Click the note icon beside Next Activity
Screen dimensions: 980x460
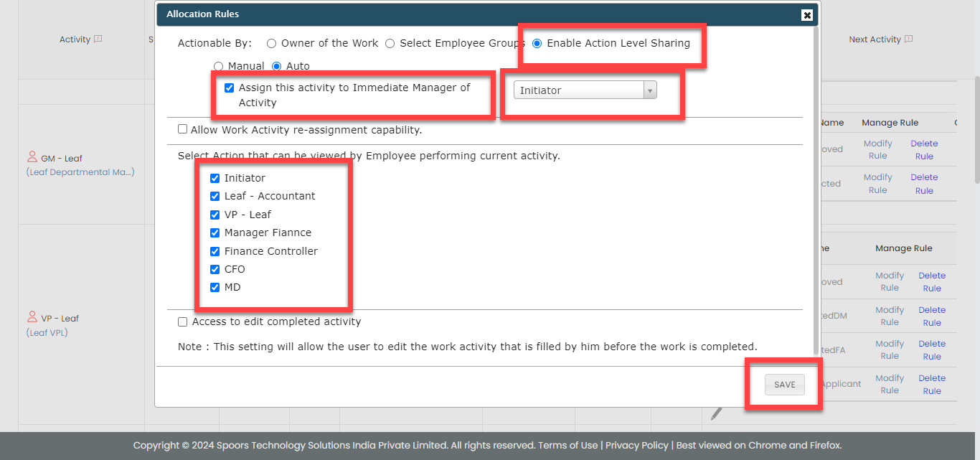point(908,39)
